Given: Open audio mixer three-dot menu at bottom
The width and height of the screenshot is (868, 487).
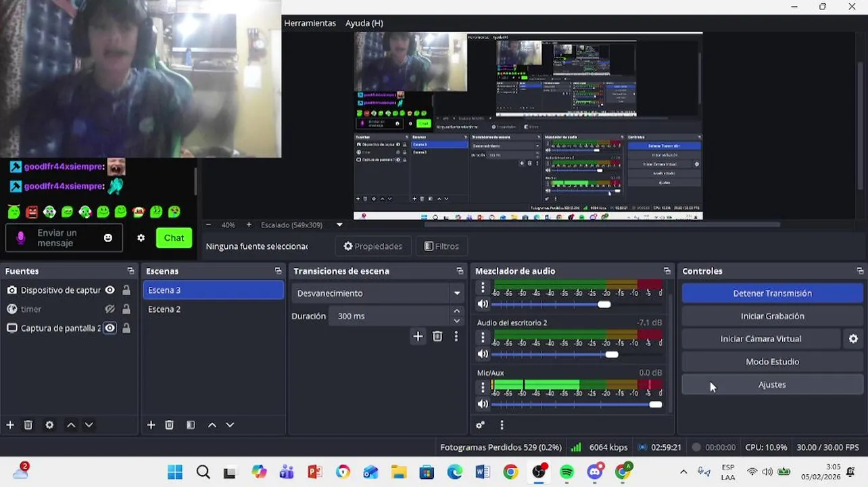Looking at the screenshot, I should pos(502,425).
